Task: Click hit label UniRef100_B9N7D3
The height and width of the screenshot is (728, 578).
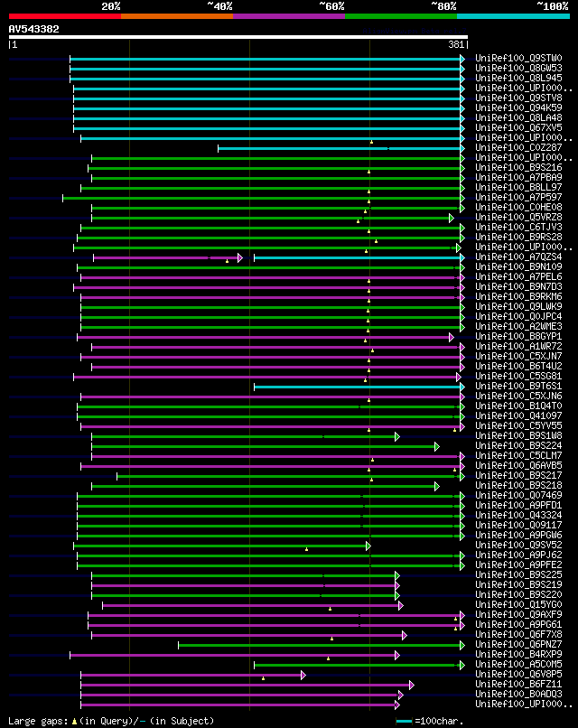Action: tap(518, 287)
